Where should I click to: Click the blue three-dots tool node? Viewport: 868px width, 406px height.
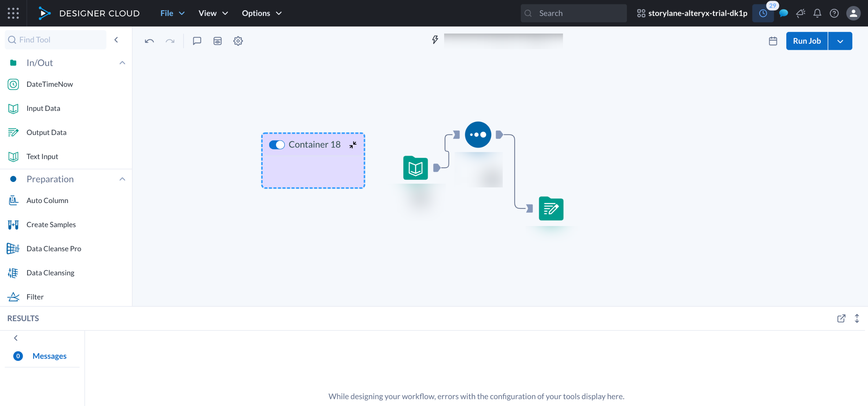[x=478, y=135]
